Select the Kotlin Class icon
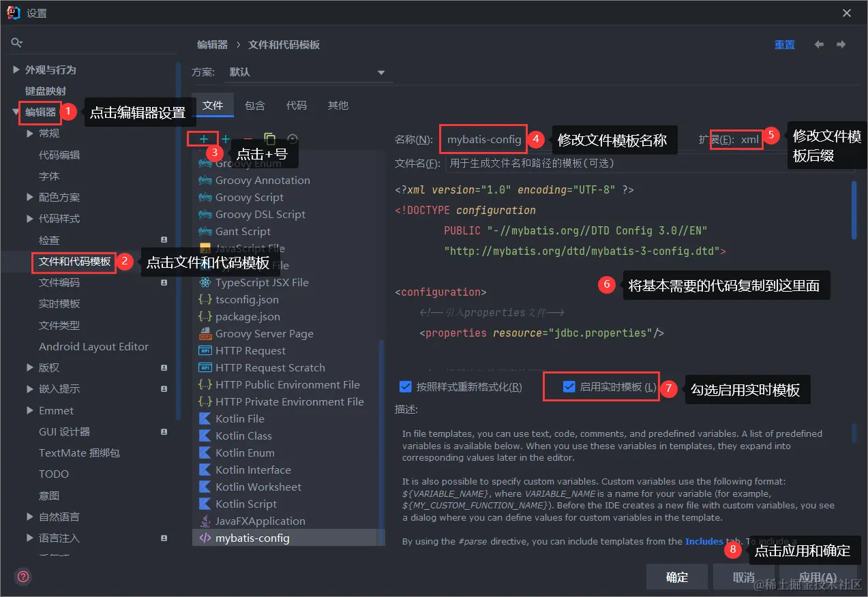Image resolution: width=868 pixels, height=597 pixels. pyautogui.click(x=205, y=435)
